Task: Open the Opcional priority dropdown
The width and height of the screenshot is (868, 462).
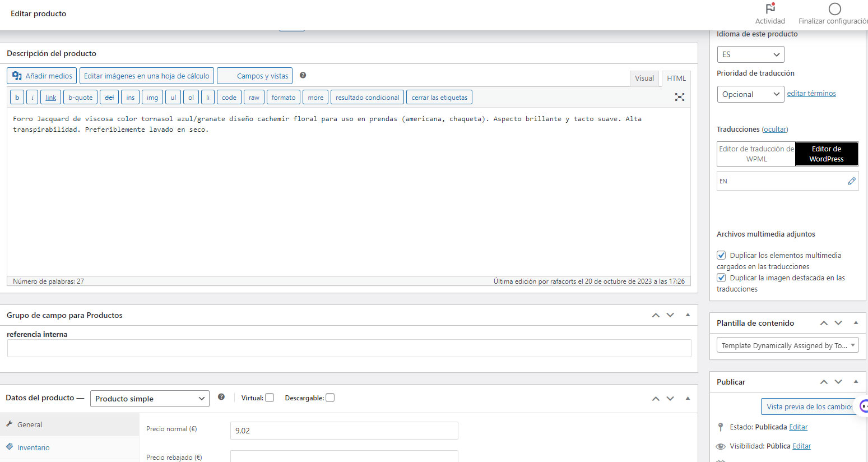Action: [750, 94]
